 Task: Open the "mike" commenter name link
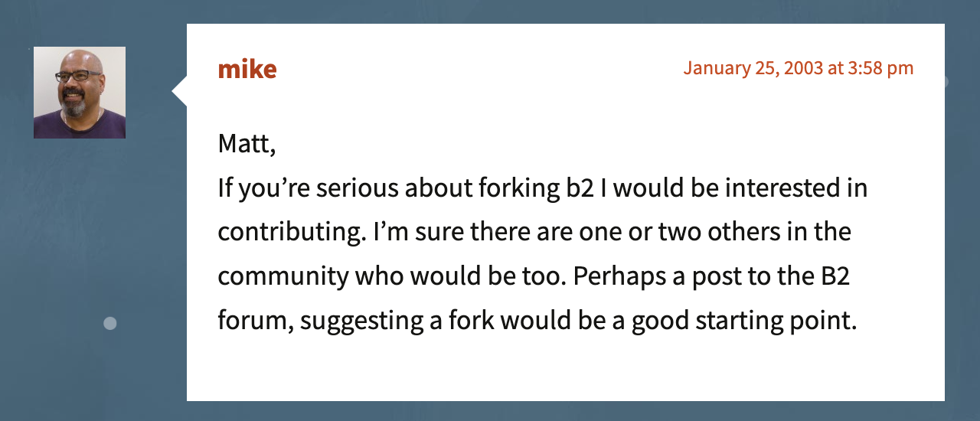pyautogui.click(x=247, y=69)
